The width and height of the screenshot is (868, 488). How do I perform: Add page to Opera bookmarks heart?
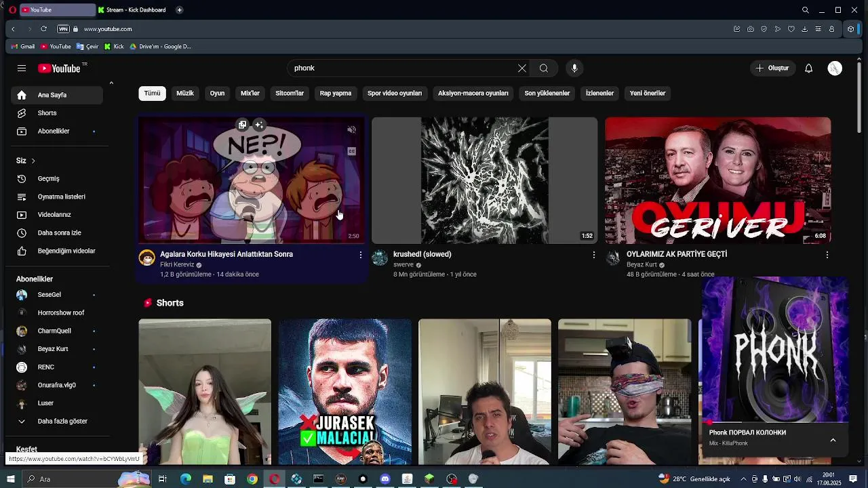(x=791, y=29)
